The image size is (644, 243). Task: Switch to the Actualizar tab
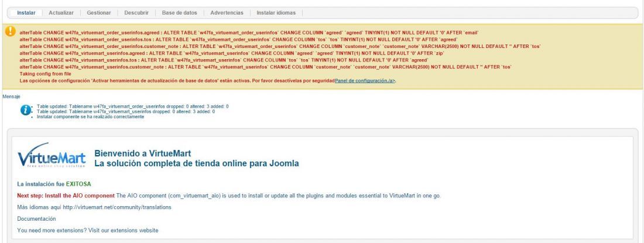(x=61, y=13)
